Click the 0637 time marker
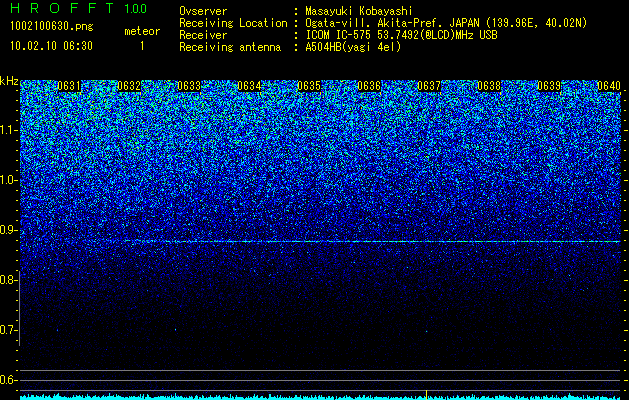Image resolution: width=629 pixels, height=400 pixels. tap(429, 86)
